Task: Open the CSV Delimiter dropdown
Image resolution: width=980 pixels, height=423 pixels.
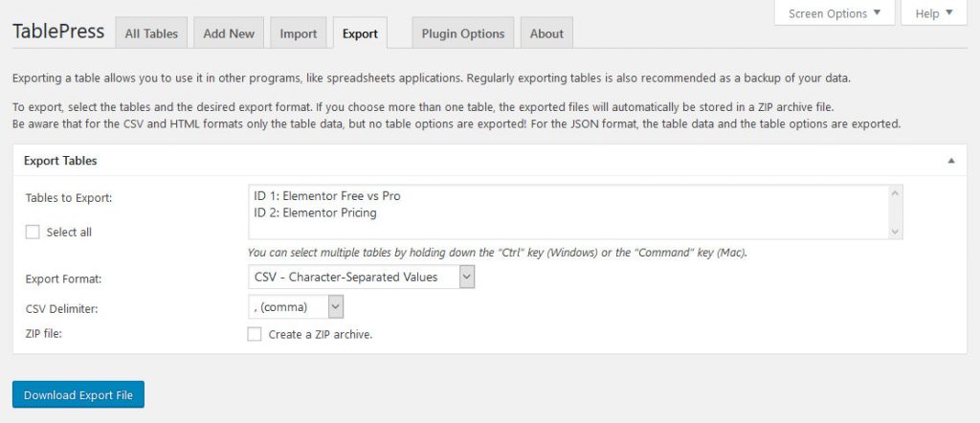Action: coord(295,306)
